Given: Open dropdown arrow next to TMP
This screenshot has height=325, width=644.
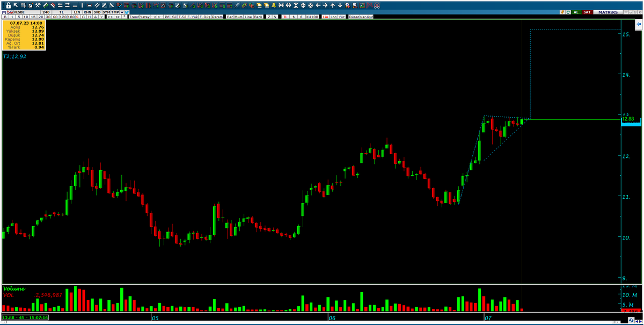Looking at the screenshot, I should [x=122, y=12].
